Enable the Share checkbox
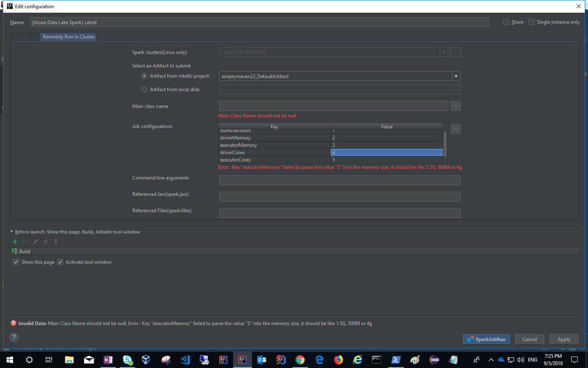The height and width of the screenshot is (368, 588). pyautogui.click(x=506, y=22)
